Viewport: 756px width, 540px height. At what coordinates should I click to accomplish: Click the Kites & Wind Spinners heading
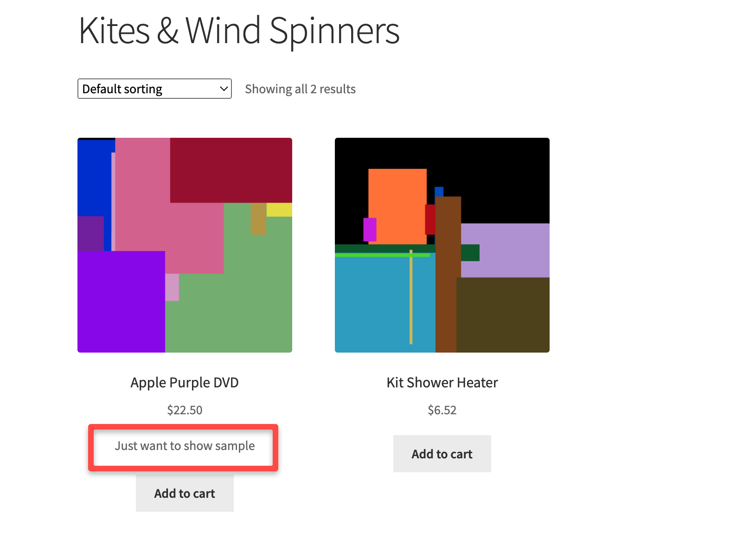[x=239, y=31]
